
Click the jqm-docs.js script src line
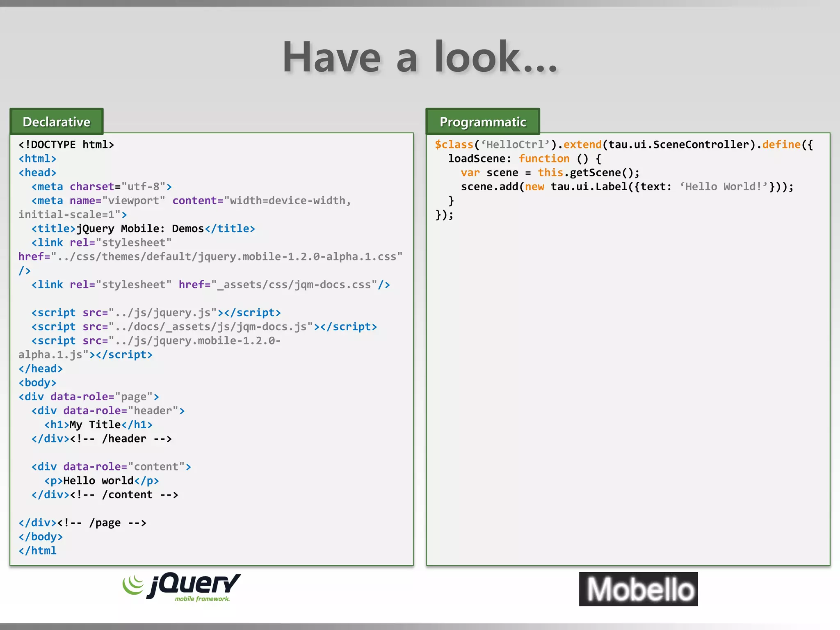[204, 327]
